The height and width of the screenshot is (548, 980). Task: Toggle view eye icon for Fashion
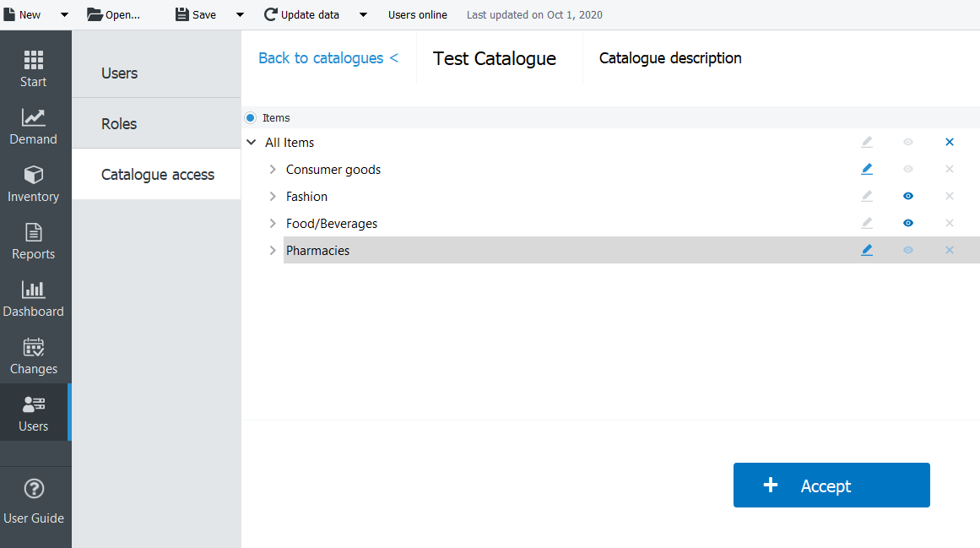pos(908,196)
